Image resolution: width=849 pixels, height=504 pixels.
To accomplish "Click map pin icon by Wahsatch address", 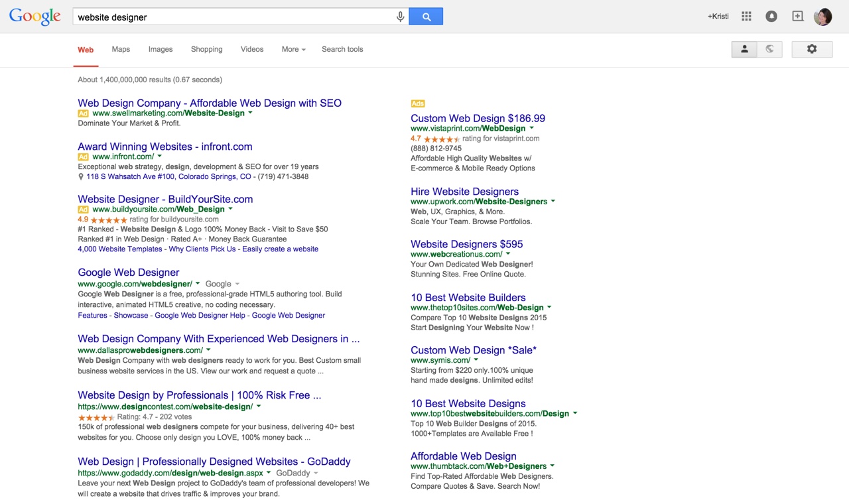I will tap(81, 177).
